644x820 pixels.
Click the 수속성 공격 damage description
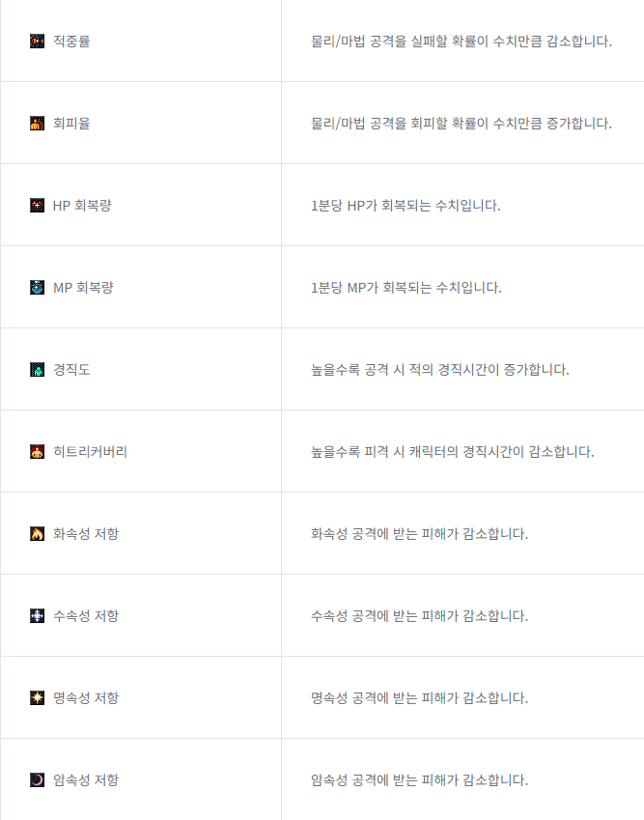coord(420,615)
